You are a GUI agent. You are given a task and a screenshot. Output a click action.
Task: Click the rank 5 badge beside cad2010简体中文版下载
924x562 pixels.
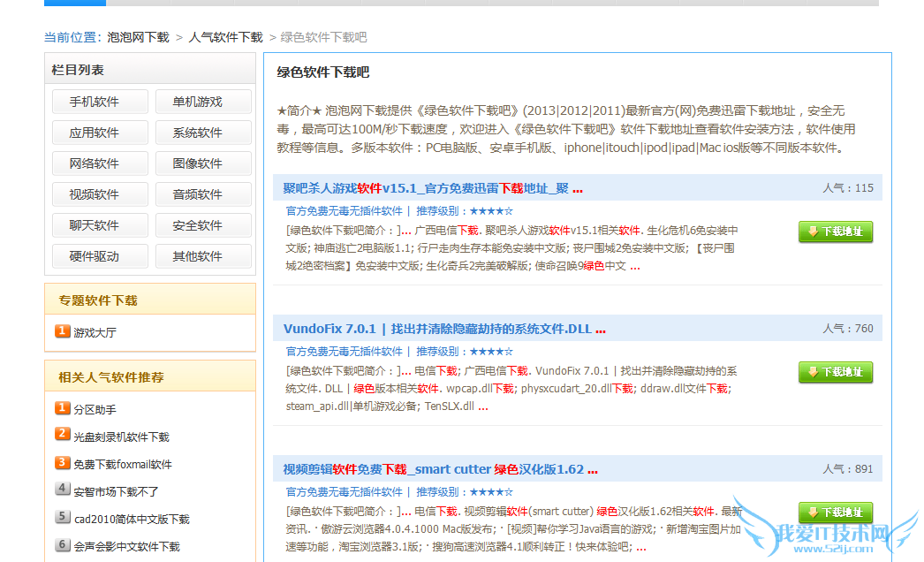click(62, 517)
